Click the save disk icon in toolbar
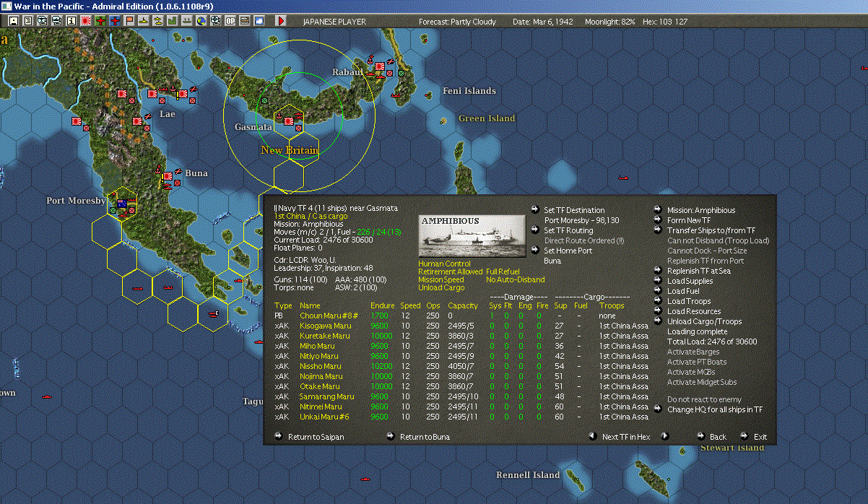Screen dimensions: 868x504 pos(13,21)
